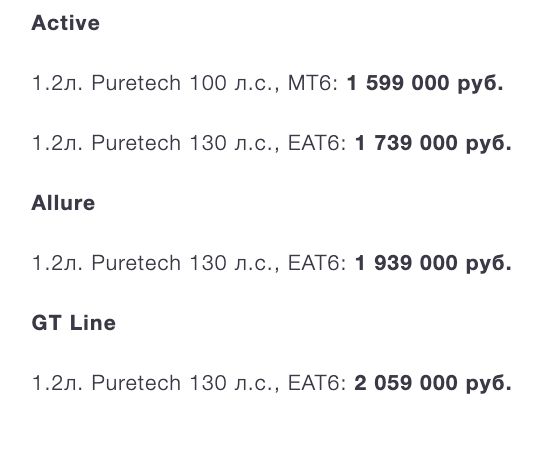Click 130 л.с. under GT Line
Viewport: 546px width, 456px height.
click(x=232, y=383)
